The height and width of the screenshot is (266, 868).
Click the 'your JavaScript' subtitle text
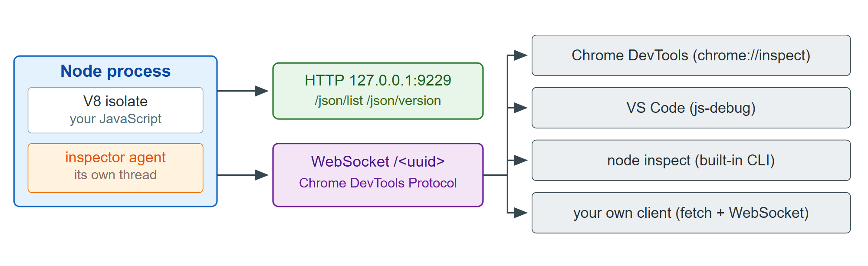click(115, 119)
